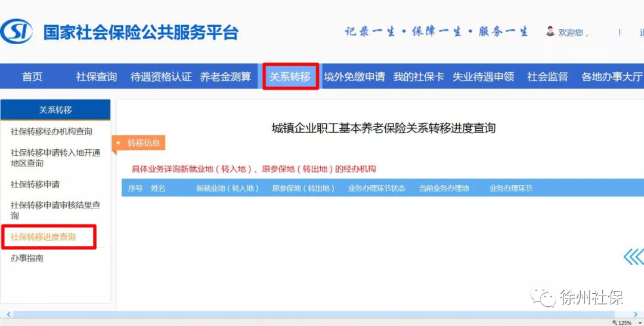Open 养老金测算 from the top menu
The image size is (644, 326).
225,76
